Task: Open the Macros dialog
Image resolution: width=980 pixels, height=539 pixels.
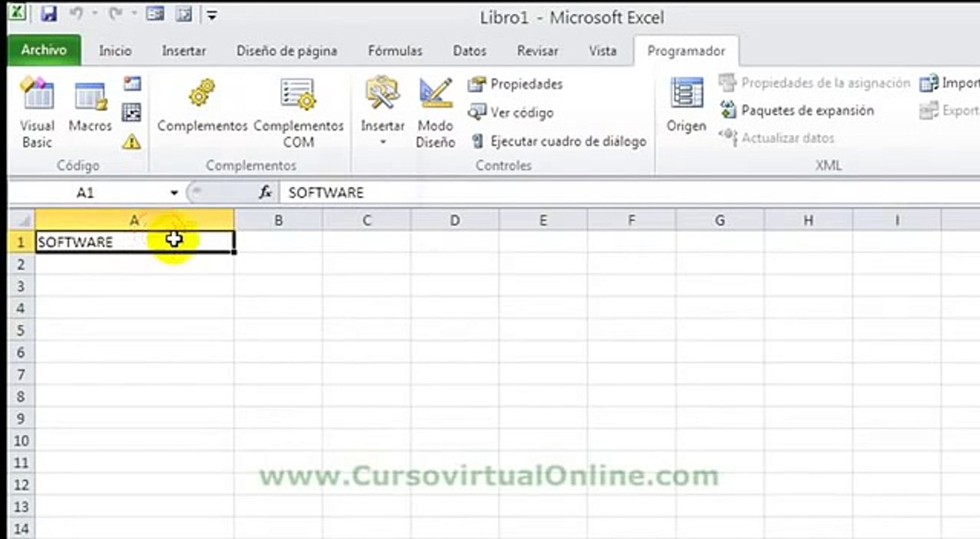Action: click(90, 106)
